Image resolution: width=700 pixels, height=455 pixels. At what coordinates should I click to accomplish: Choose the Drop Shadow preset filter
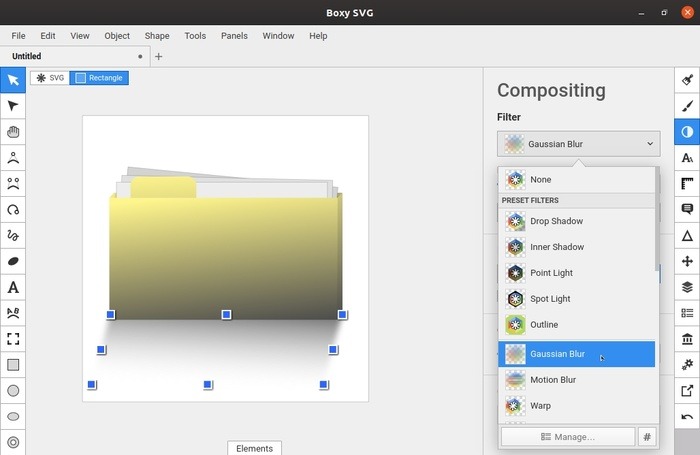click(x=576, y=221)
